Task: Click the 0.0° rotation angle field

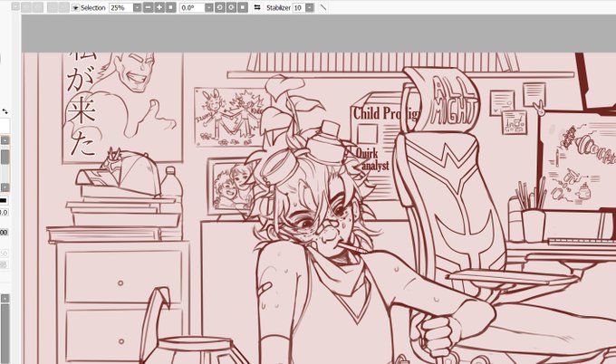Action: (192, 8)
